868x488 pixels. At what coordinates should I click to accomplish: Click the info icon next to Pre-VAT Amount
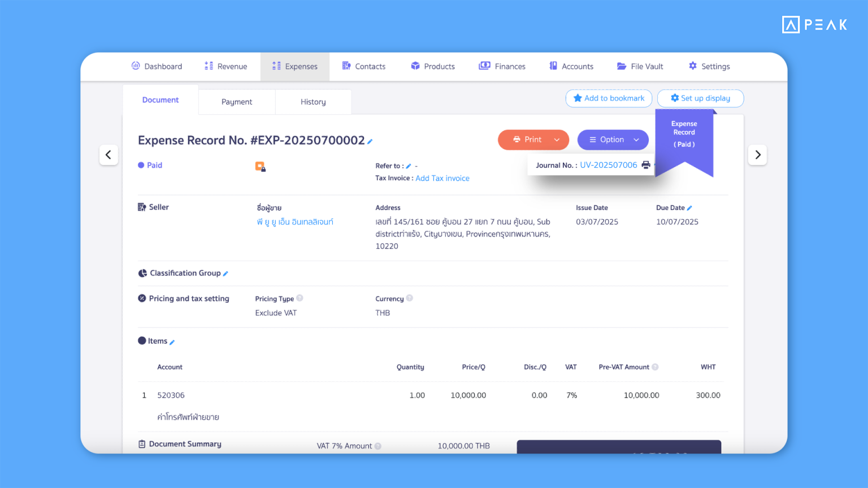pyautogui.click(x=655, y=367)
